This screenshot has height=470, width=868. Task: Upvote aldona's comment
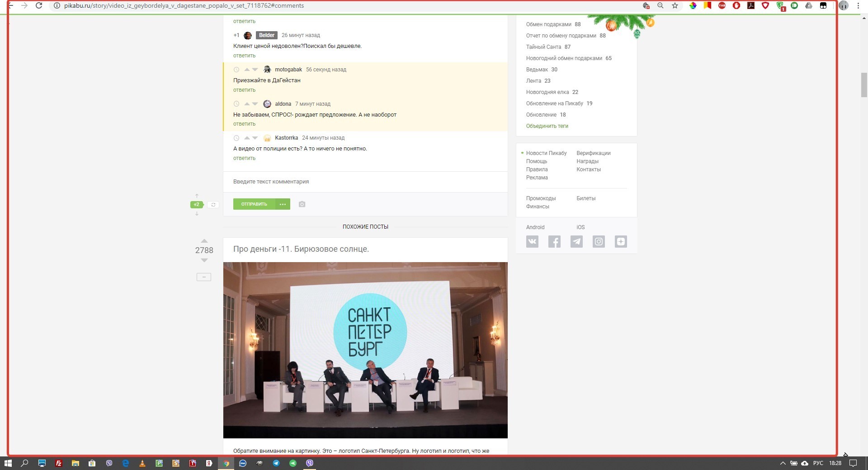(x=247, y=103)
